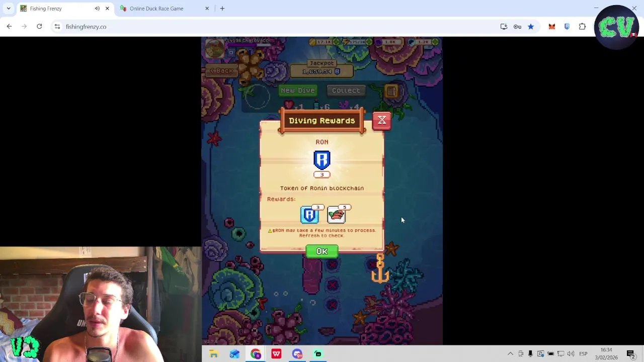The image size is (644, 362).
Task: Open the Ronin Wallet extension
Action: tap(567, 27)
